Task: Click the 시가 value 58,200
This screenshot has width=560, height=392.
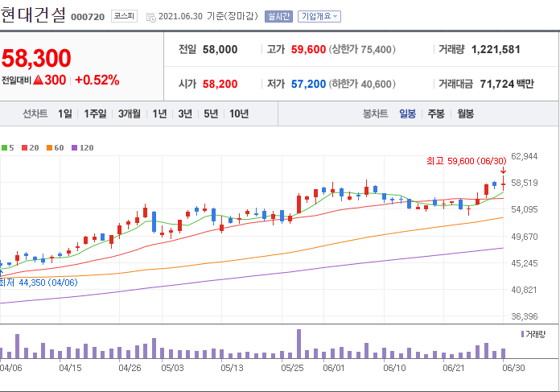Action: pyautogui.click(x=220, y=84)
